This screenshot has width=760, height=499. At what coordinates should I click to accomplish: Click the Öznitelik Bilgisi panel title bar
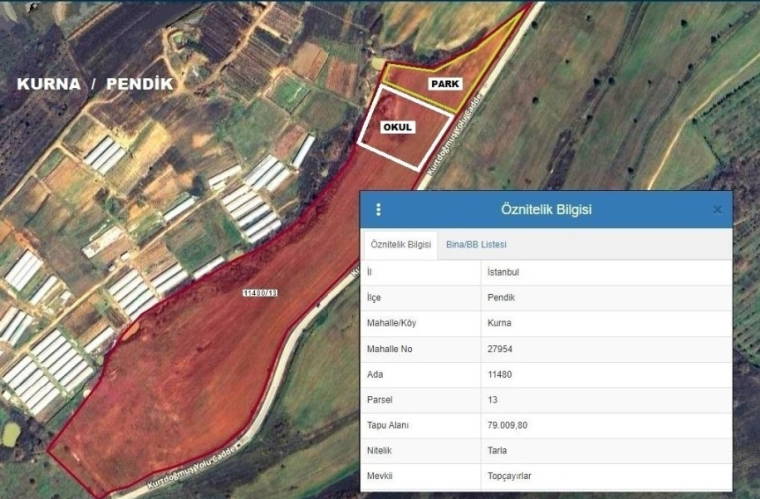tap(546, 209)
